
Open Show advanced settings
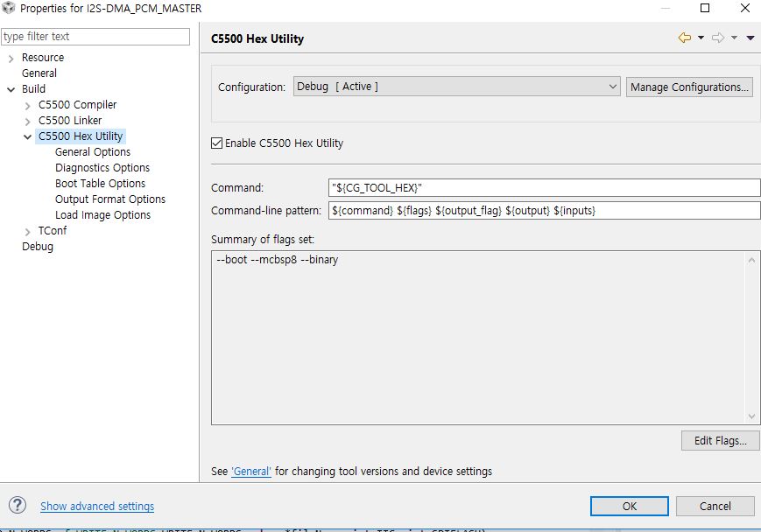click(96, 506)
